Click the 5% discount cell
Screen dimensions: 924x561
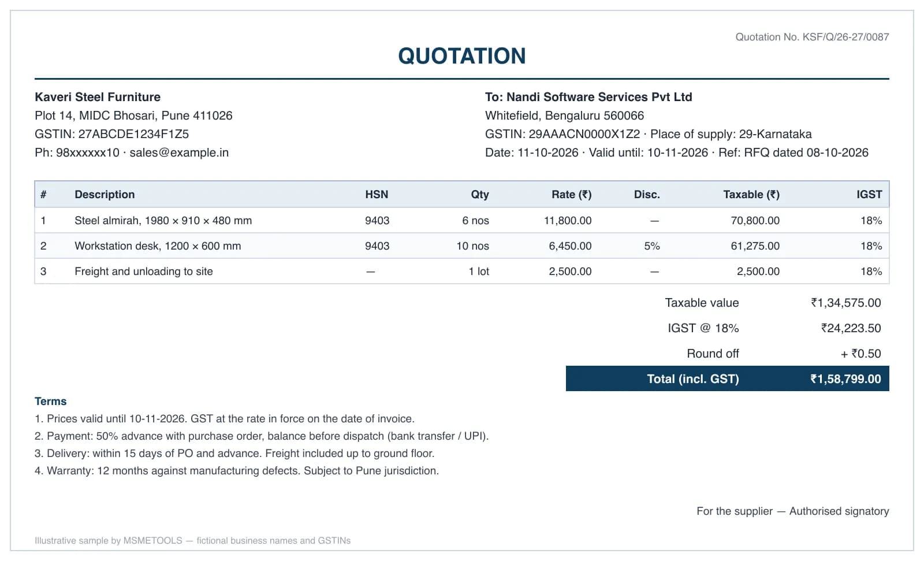[652, 246]
